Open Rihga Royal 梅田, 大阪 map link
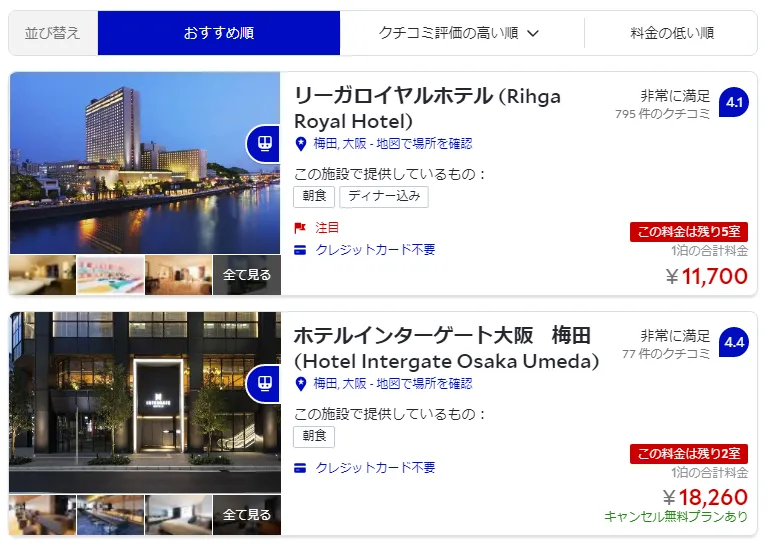The height and width of the screenshot is (550, 772). point(393,144)
